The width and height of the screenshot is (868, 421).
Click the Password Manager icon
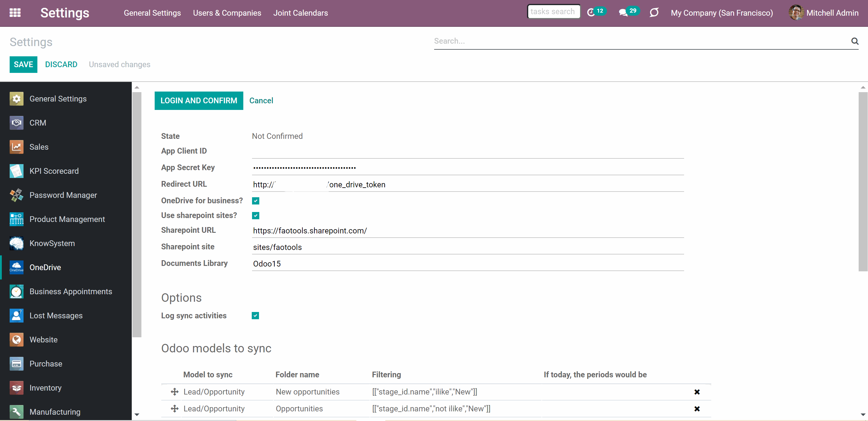pos(17,195)
